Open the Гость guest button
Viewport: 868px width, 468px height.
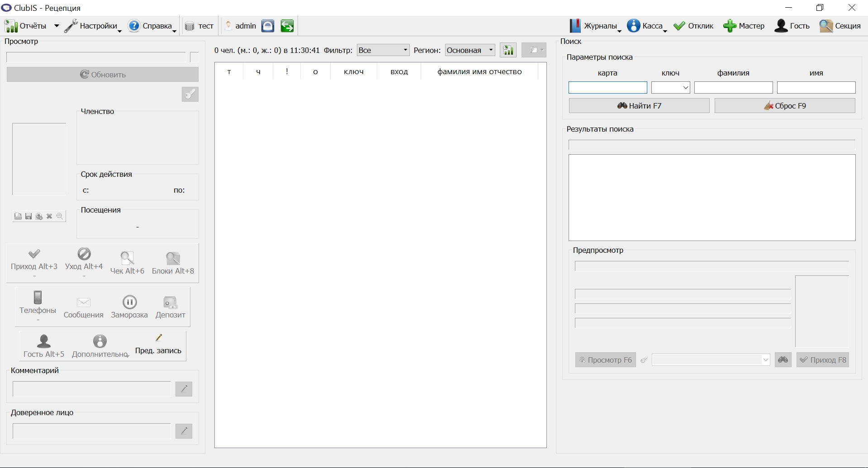tap(792, 26)
